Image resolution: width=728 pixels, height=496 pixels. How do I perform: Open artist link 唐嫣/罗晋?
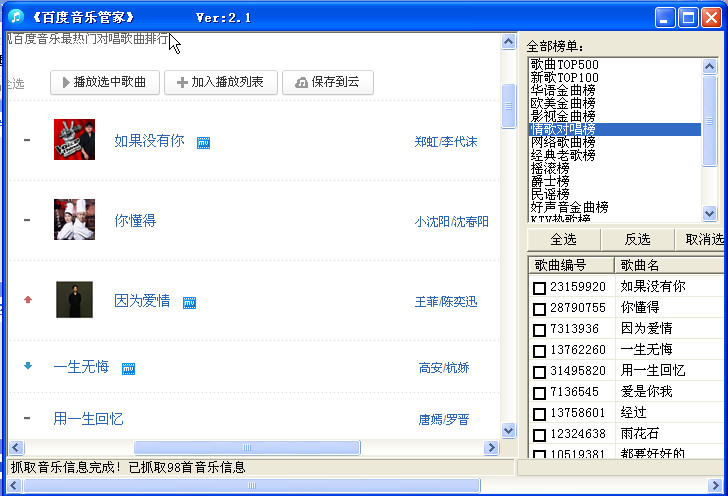[x=444, y=420]
